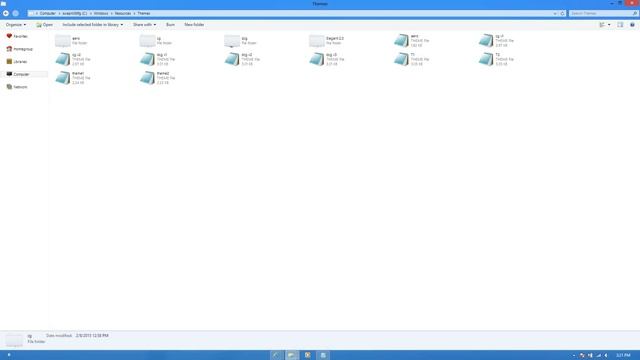Click New folder in the toolbar

click(194, 25)
